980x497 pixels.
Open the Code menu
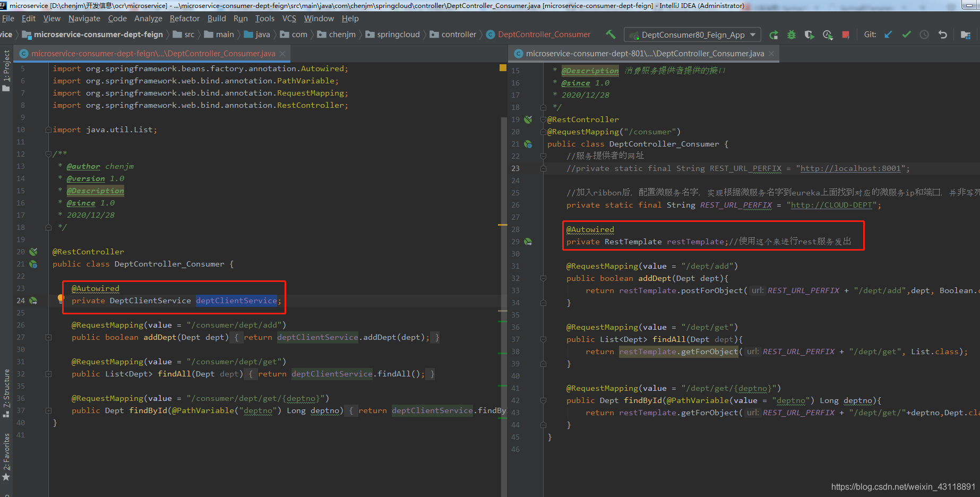(x=117, y=19)
